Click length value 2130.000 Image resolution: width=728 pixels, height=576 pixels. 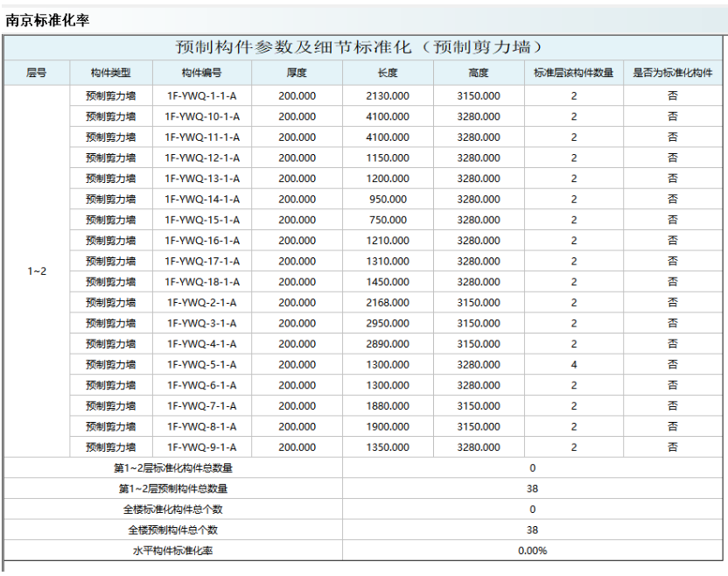pos(388,95)
